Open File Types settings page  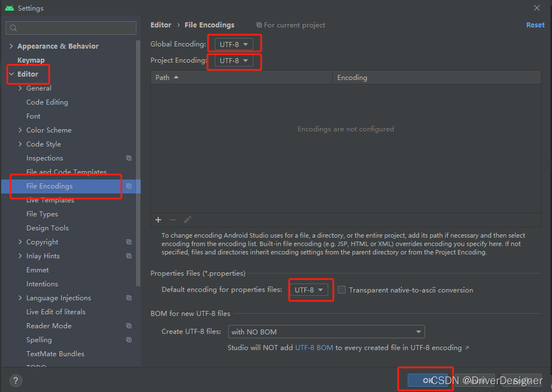coord(43,214)
